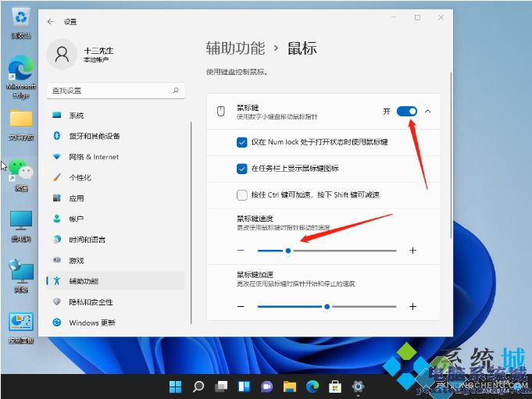The image size is (532, 399).
Task: Open 时间和语言 settings category
Action: click(116, 240)
